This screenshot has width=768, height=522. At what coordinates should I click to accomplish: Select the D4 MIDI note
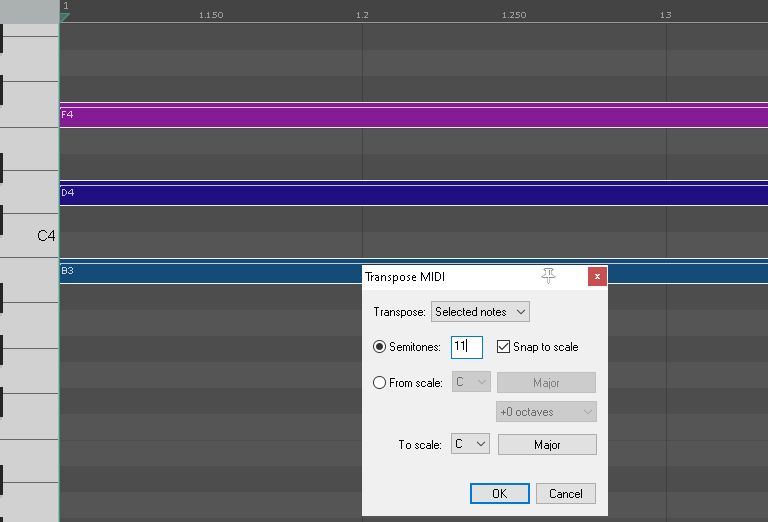tap(414, 195)
